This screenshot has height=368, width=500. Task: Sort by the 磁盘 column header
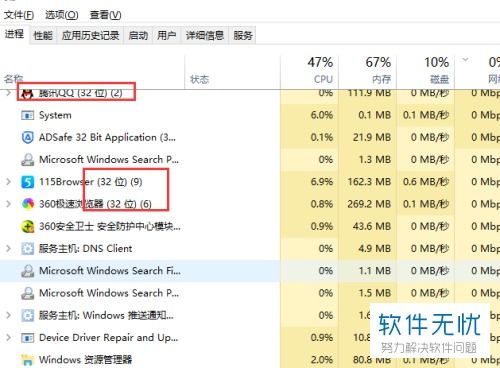[x=426, y=71]
